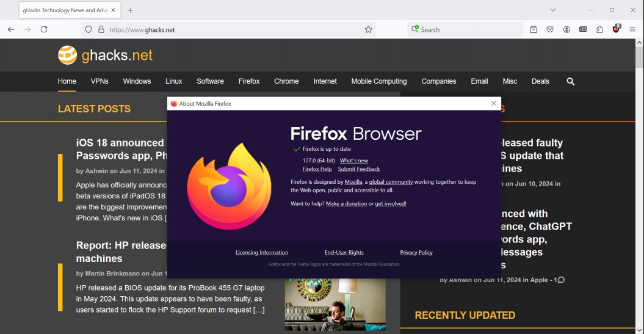Click author Ashwin on iOS 18 post
This screenshot has height=334, width=644.
point(96,171)
